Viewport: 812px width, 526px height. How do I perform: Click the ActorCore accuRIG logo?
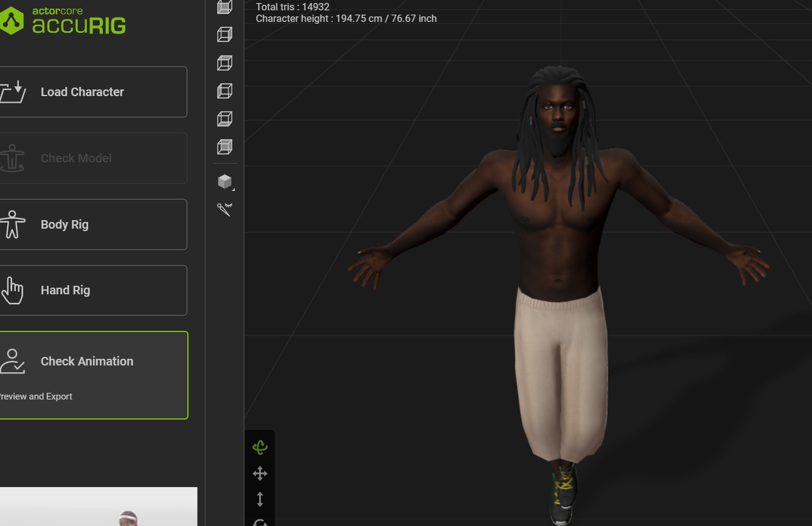point(63,20)
